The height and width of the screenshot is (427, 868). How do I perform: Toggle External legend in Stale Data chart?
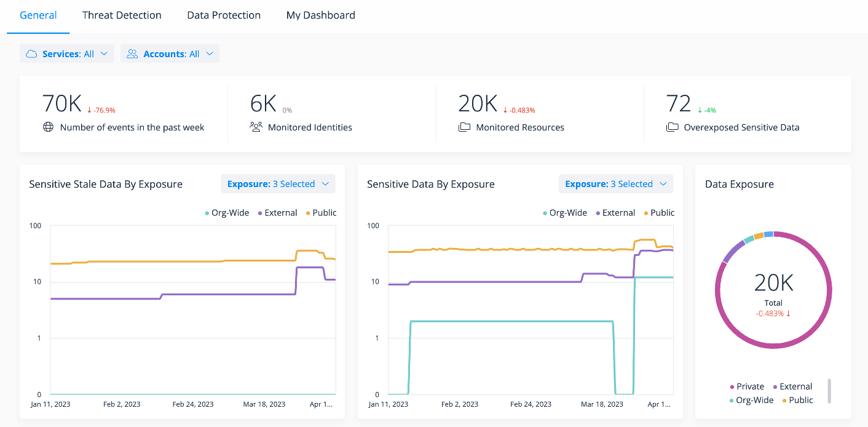click(x=277, y=213)
